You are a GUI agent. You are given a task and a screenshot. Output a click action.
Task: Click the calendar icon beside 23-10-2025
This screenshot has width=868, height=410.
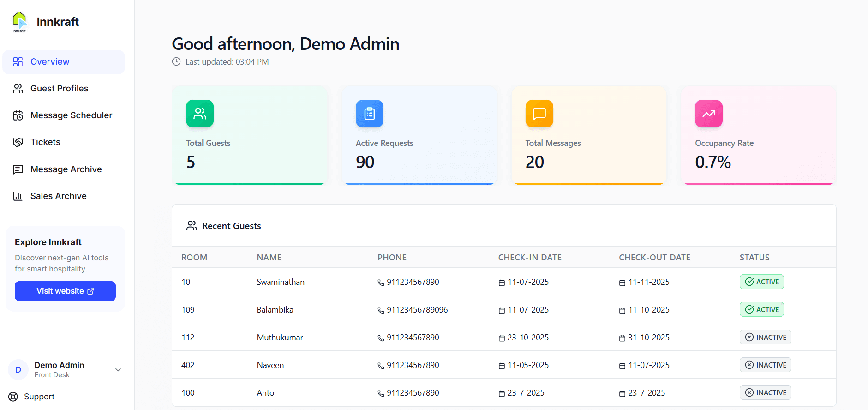tap(502, 338)
